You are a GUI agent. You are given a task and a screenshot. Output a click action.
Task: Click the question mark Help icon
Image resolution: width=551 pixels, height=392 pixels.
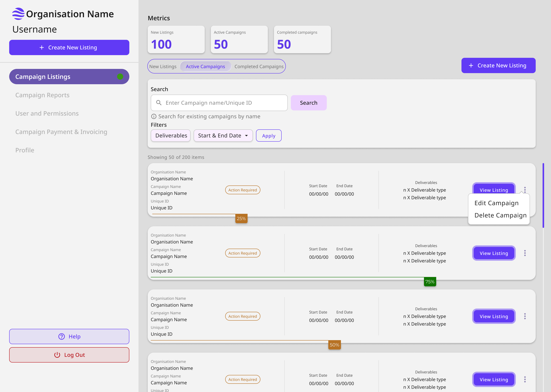pos(62,336)
